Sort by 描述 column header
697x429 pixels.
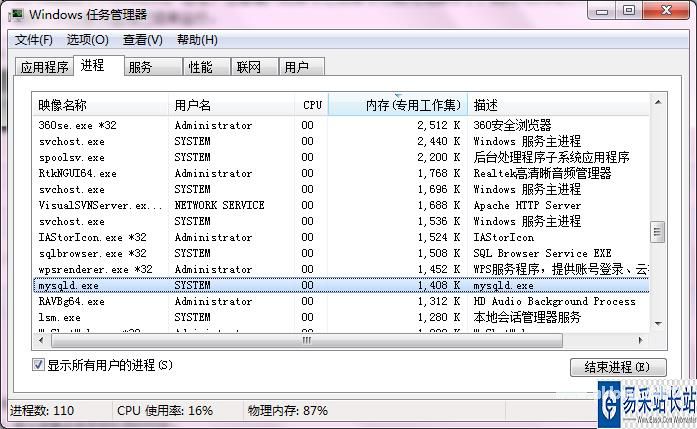(558, 105)
